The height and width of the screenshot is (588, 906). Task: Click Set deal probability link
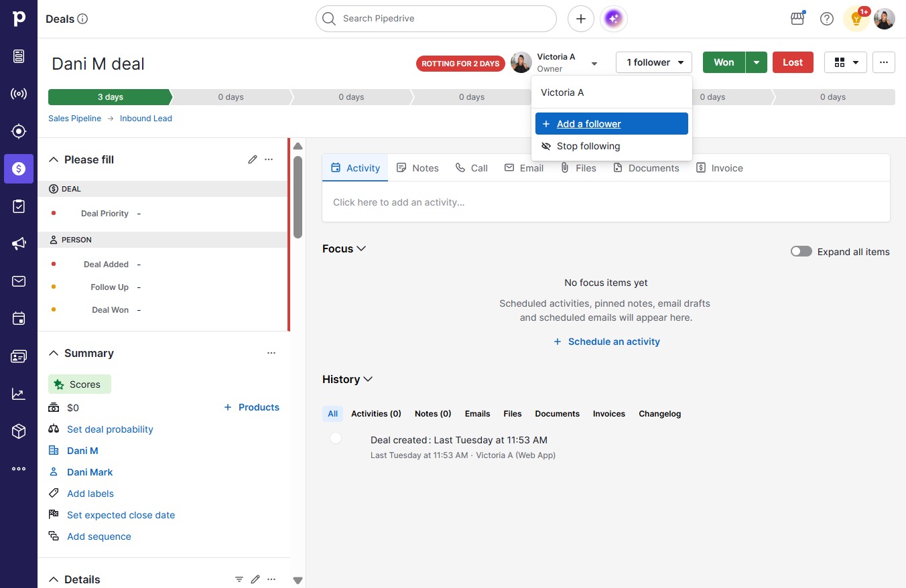tap(110, 429)
